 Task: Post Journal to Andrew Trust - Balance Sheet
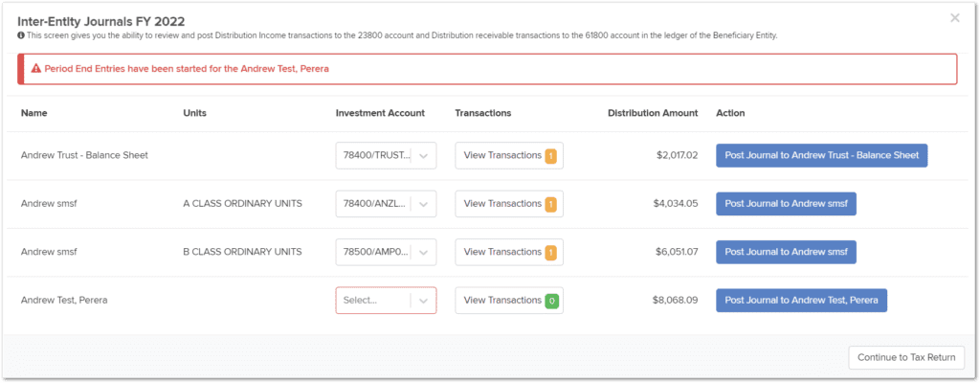821,156
